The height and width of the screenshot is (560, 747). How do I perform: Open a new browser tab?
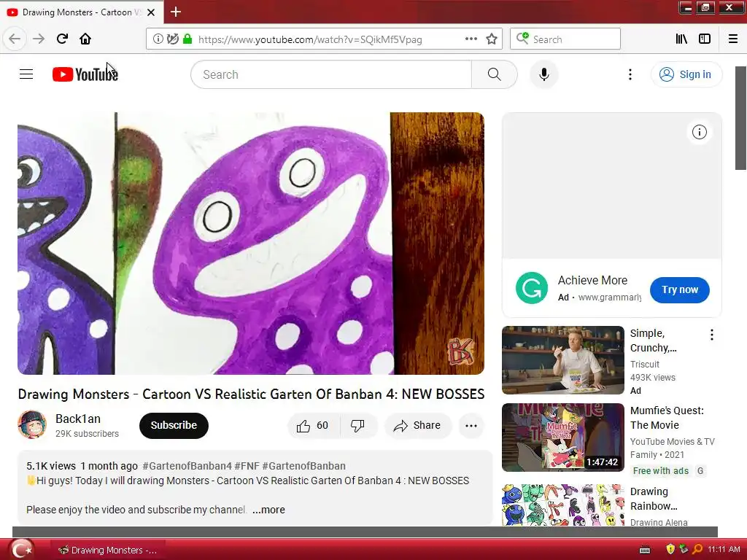click(176, 12)
